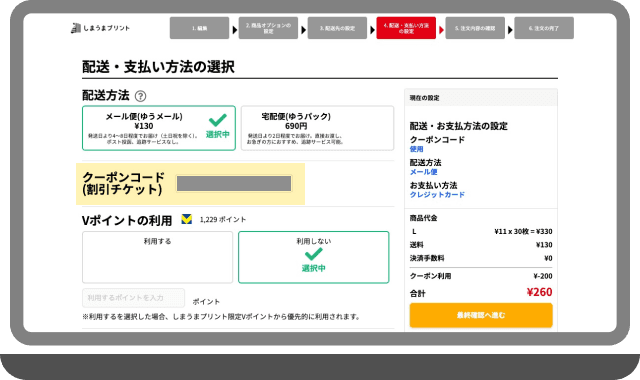This screenshot has width=640, height=380.
Task: Click the 1,229 ポイント balance text
Action: click(x=223, y=220)
